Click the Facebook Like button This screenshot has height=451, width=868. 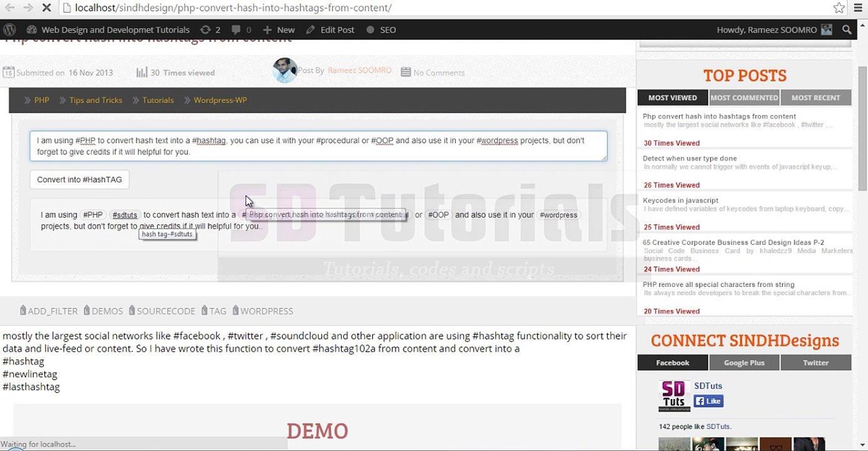coord(708,401)
